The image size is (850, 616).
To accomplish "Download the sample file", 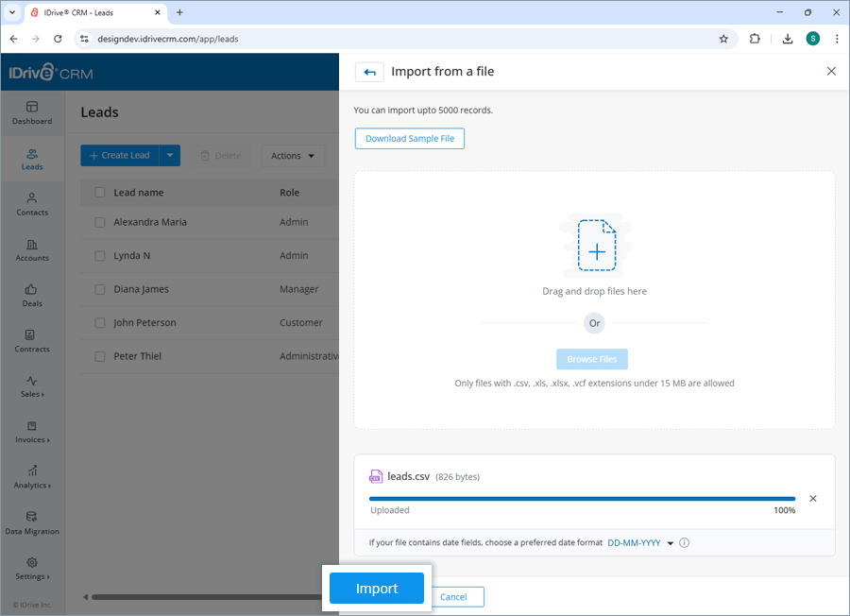I will tap(409, 138).
